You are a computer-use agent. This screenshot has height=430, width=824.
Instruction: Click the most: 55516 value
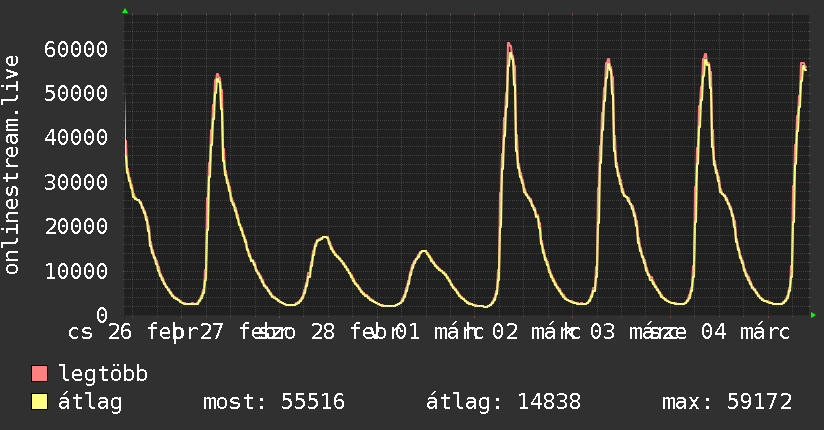(274, 402)
